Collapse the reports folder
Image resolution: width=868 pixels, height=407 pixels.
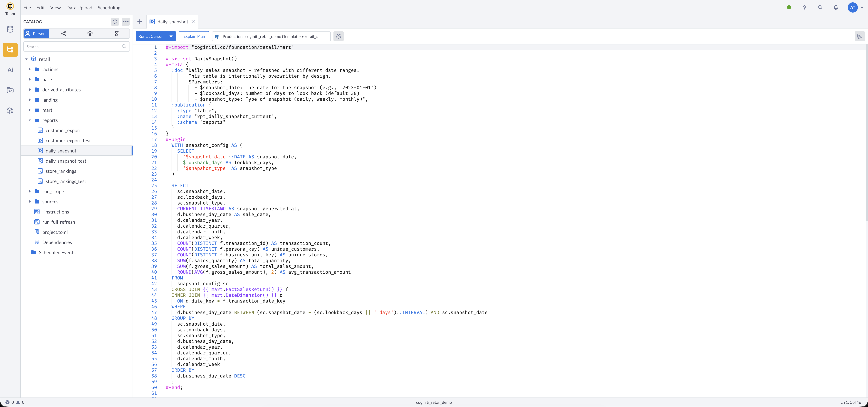(x=30, y=120)
